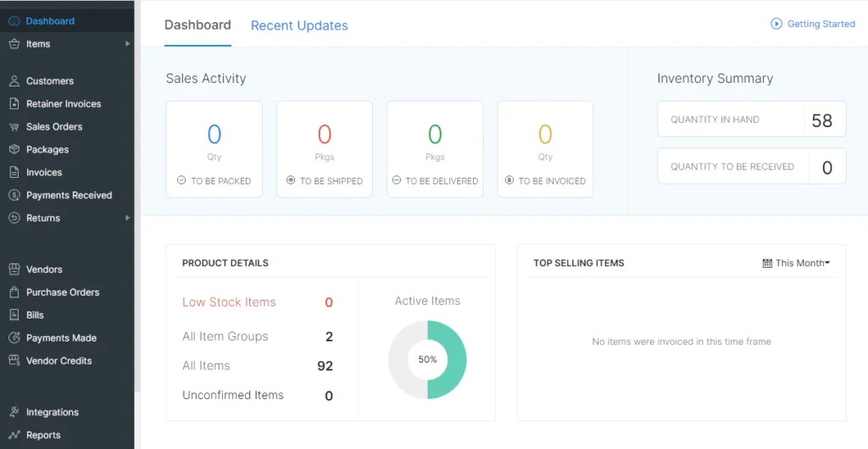Open Vendors via its storefront icon
This screenshot has height=449, width=868.
pos(14,269)
